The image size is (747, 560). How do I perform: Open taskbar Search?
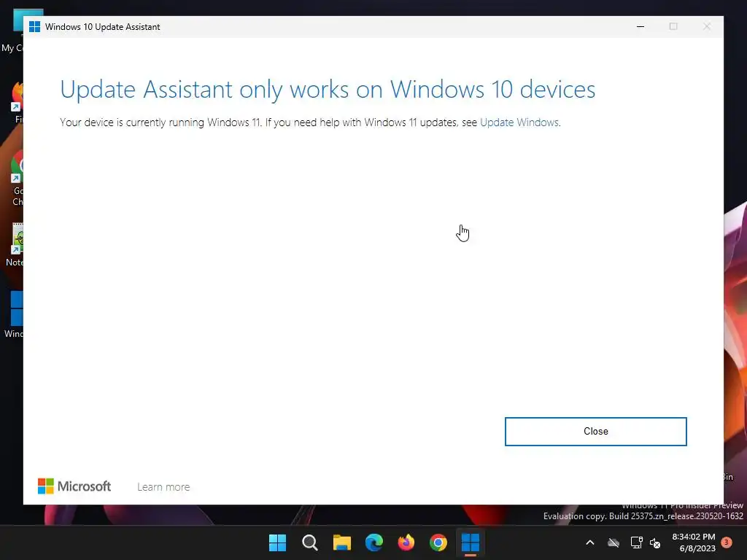pyautogui.click(x=309, y=542)
